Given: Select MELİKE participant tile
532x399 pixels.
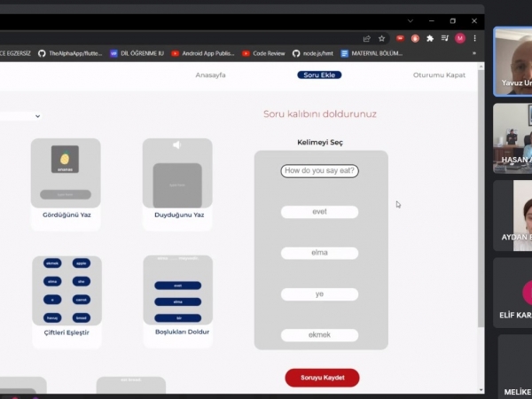Looking at the screenshot, I should 515,366.
